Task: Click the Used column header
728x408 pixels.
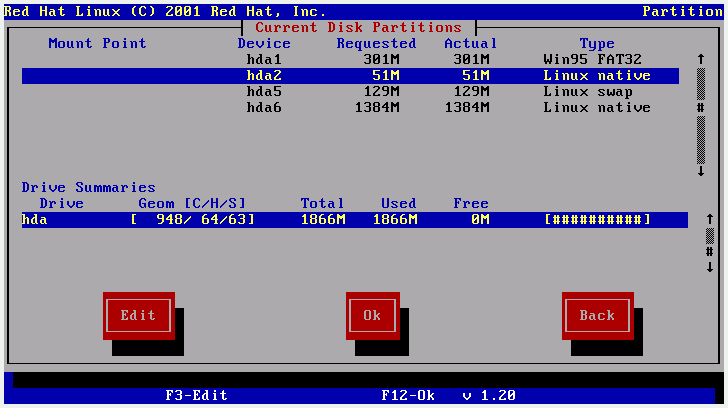Action: [399, 204]
